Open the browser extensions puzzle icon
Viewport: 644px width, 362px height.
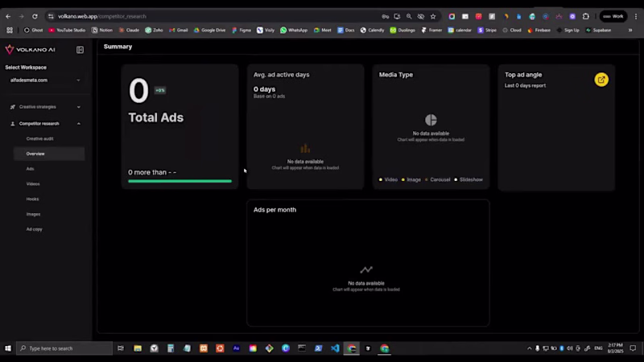coord(586,16)
